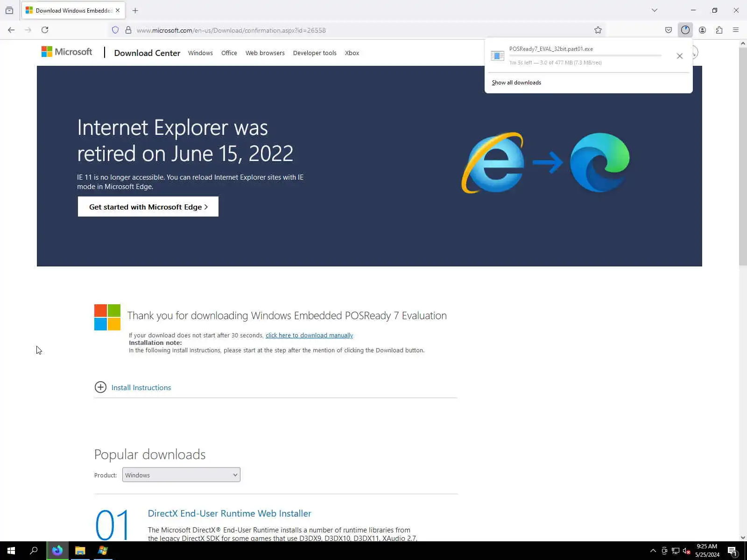
Task: Open the Save to Pocket icon
Action: coord(669,30)
